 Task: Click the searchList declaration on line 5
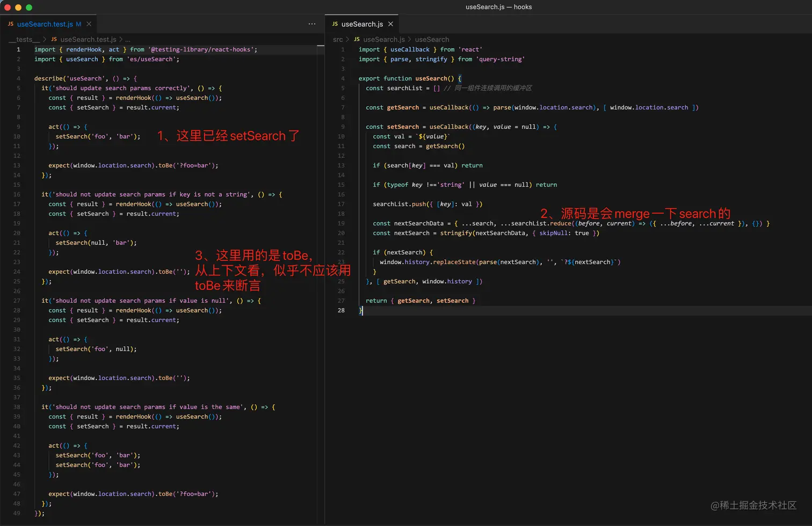403,88
